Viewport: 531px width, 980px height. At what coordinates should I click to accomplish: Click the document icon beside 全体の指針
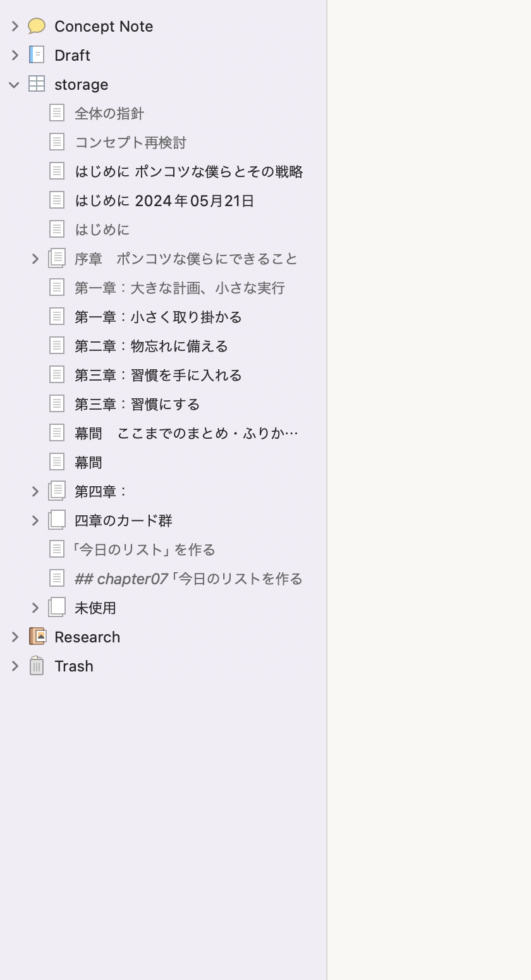pyautogui.click(x=56, y=113)
